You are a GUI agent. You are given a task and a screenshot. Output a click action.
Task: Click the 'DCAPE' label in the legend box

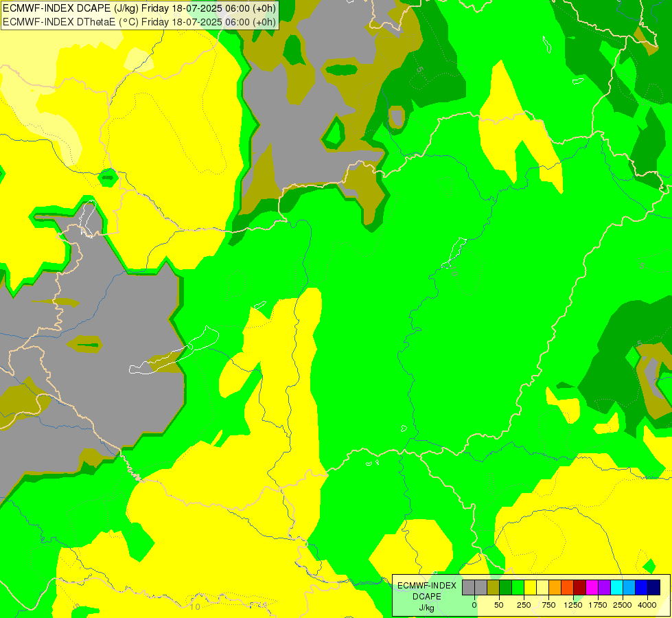427,597
